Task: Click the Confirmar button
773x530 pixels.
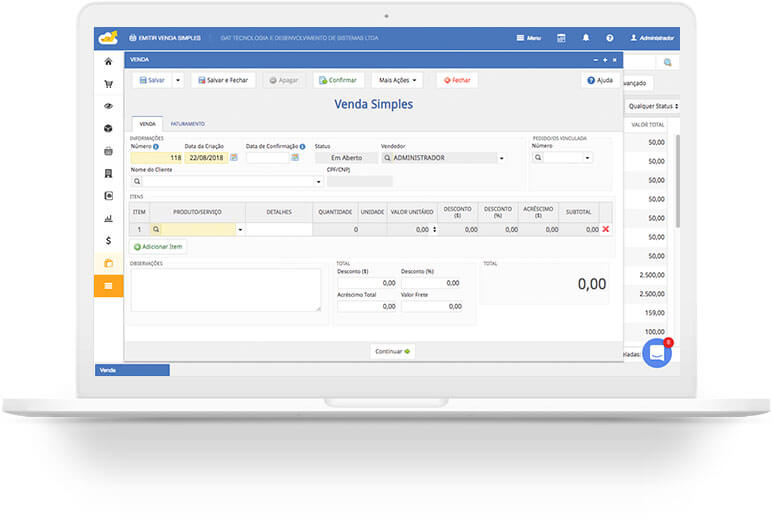Action: (339, 80)
